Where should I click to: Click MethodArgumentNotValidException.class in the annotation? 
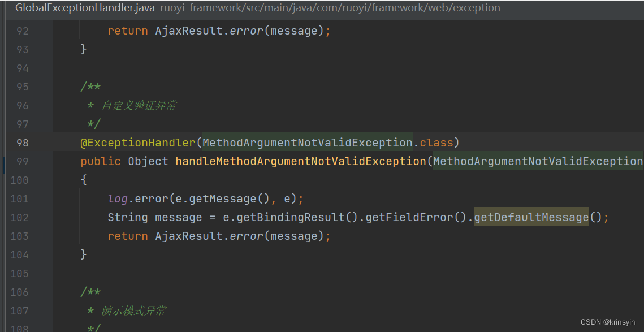point(328,143)
